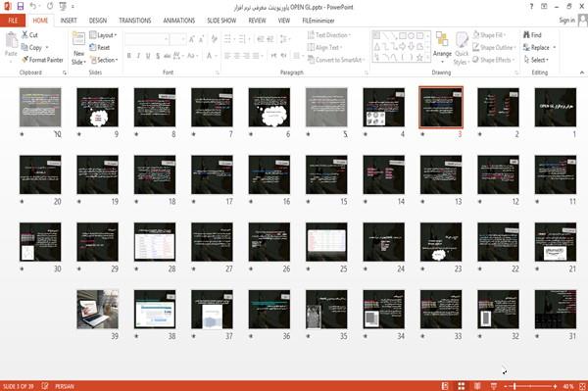Click the spell check icon in status bar
588x391 pixels.
point(45,386)
